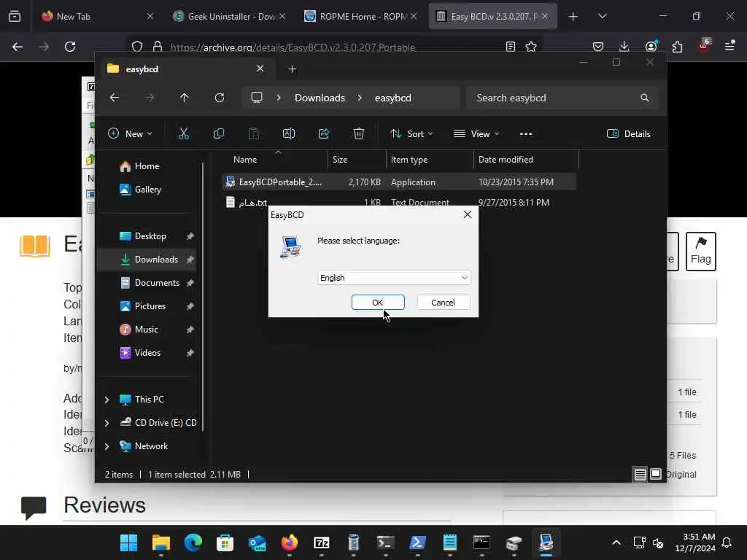Open Videos in navigation pane

pyautogui.click(x=147, y=353)
